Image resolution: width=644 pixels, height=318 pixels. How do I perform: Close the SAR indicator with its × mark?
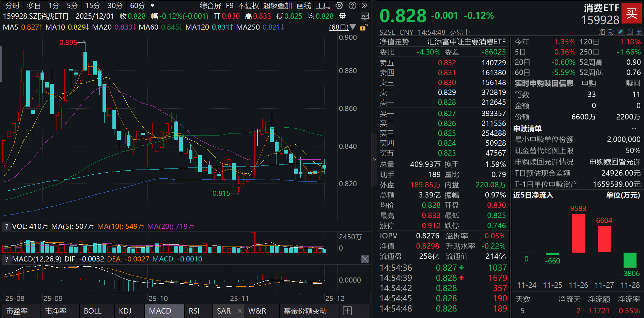click(x=240, y=311)
